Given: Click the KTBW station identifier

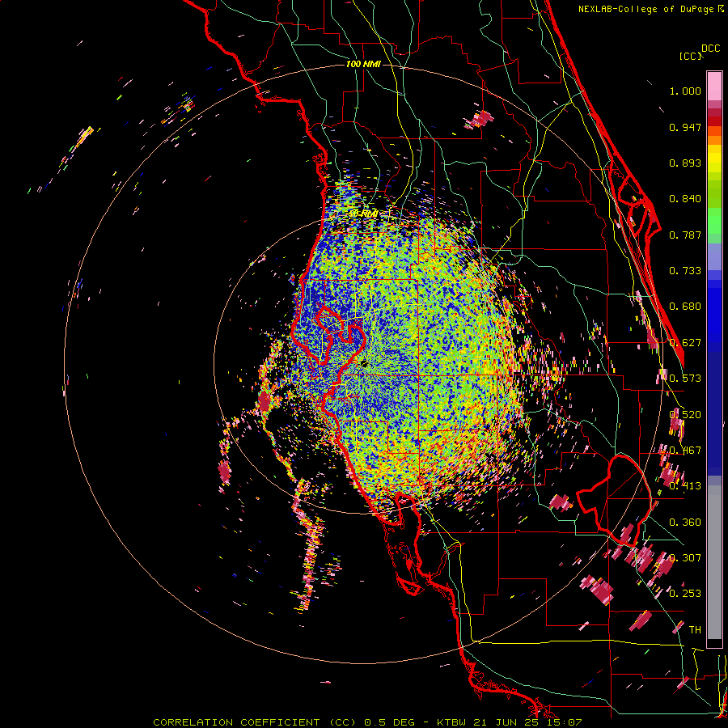Looking at the screenshot, I should click(x=452, y=722).
